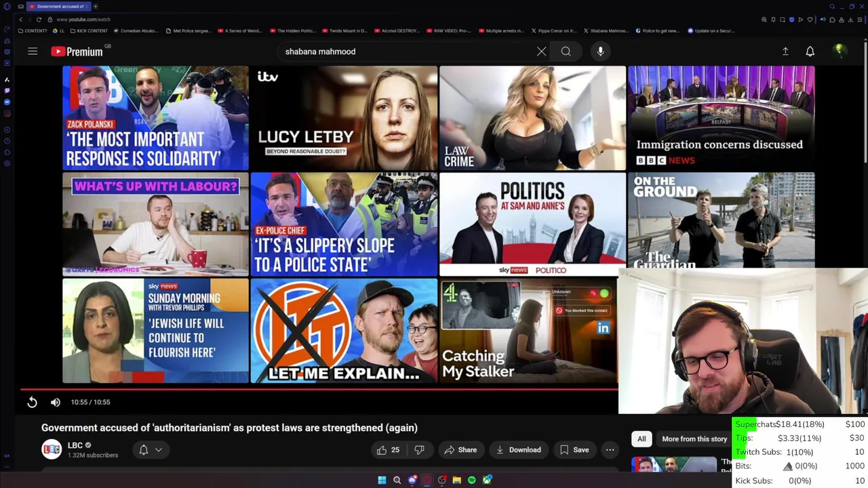Open the YouTube hamburger guide menu
Image resolution: width=868 pixels, height=488 pixels.
click(x=33, y=52)
